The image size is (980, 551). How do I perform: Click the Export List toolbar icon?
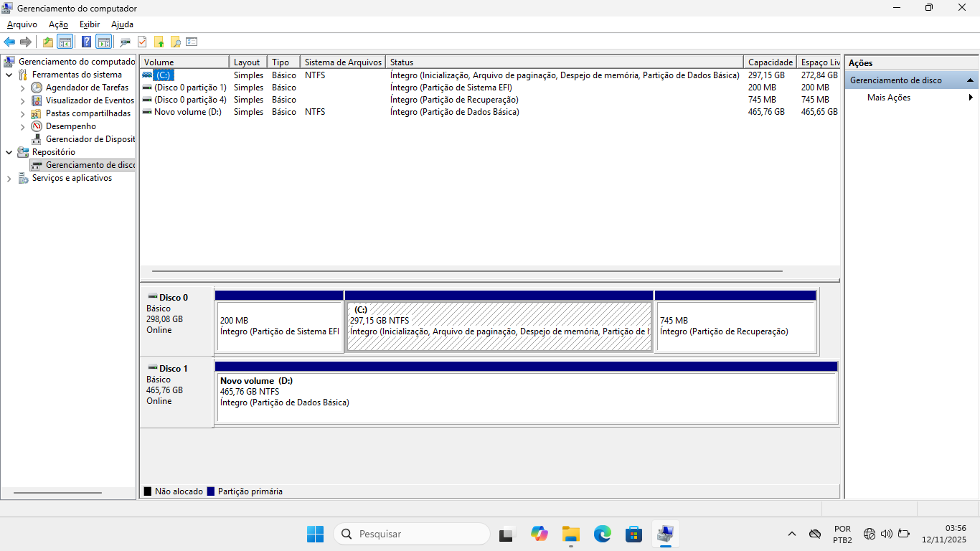(192, 42)
